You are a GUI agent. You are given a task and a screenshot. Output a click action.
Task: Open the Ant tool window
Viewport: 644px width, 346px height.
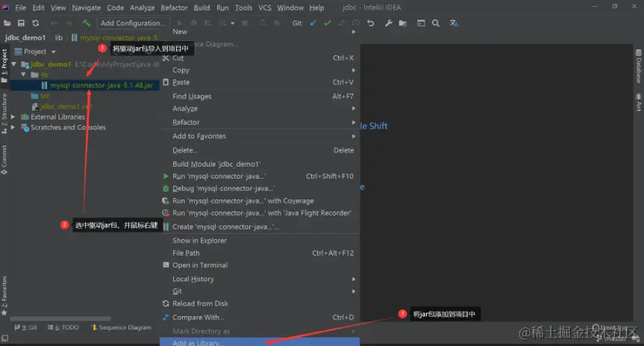coord(638,102)
